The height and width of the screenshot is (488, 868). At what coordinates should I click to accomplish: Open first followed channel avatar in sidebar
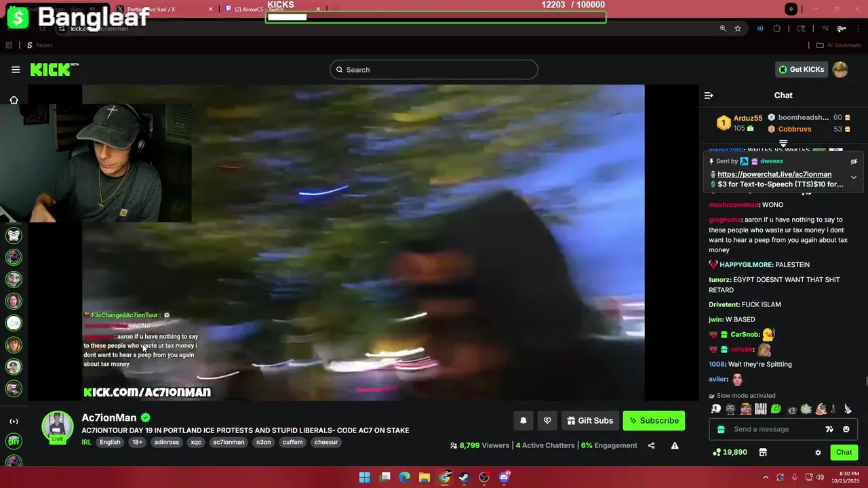coord(14,235)
